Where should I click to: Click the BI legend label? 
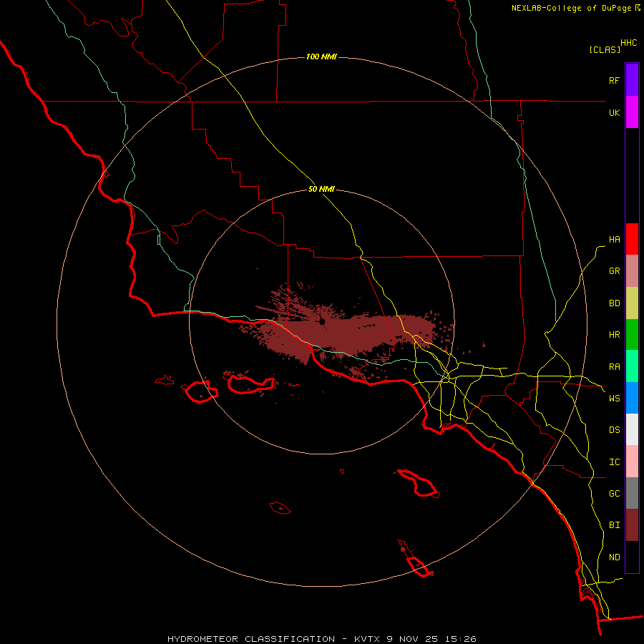tap(614, 525)
